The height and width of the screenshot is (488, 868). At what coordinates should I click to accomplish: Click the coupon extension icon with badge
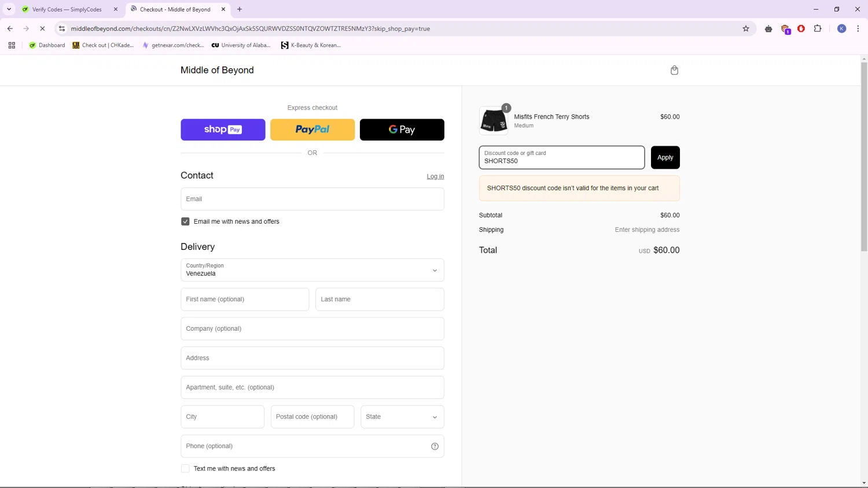click(785, 29)
